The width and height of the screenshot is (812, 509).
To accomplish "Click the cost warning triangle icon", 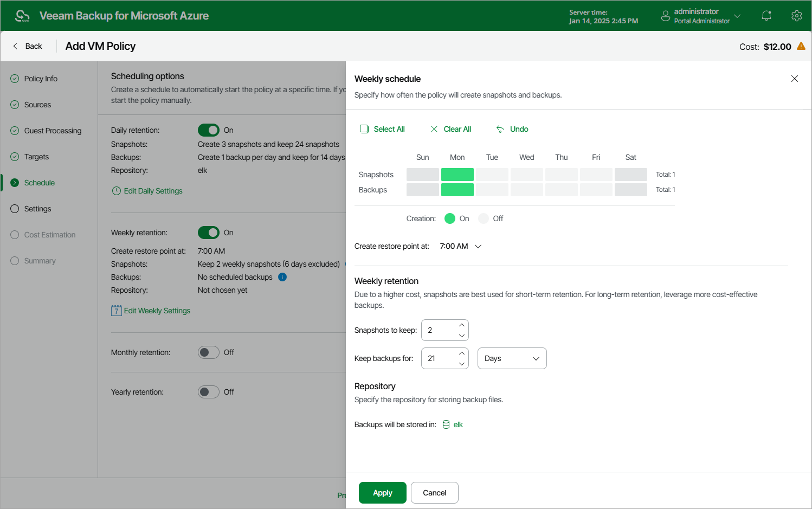I will coord(801,46).
